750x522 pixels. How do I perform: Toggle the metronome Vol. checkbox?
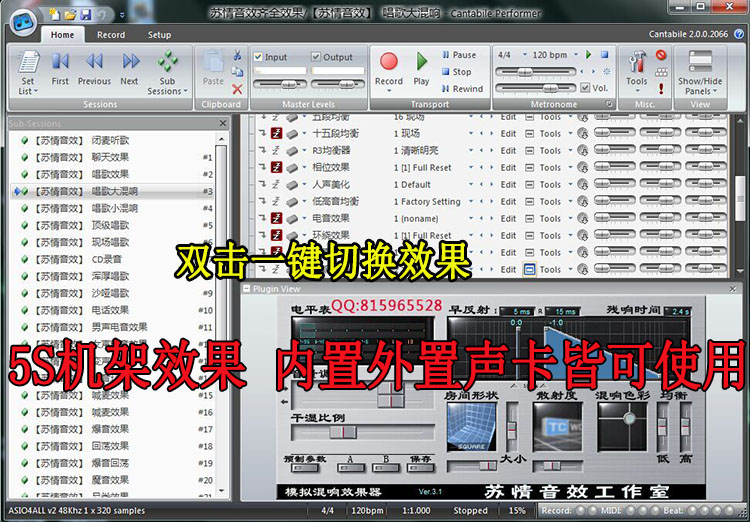pyautogui.click(x=585, y=88)
